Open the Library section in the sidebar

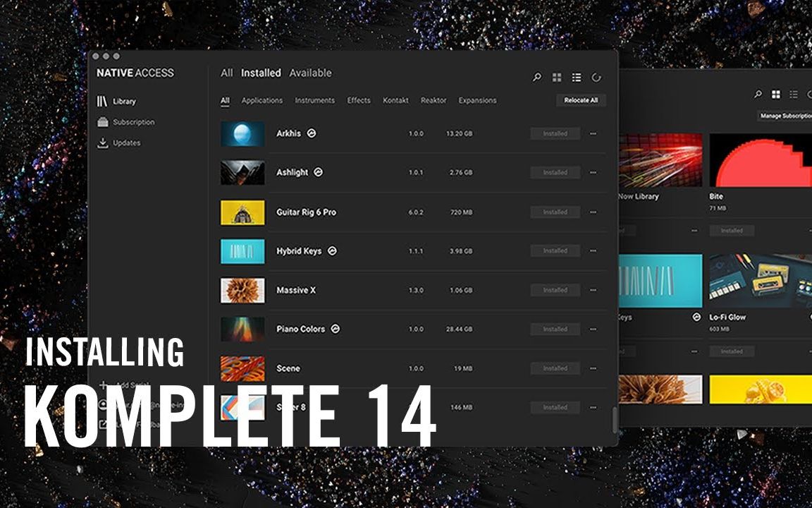click(x=123, y=101)
